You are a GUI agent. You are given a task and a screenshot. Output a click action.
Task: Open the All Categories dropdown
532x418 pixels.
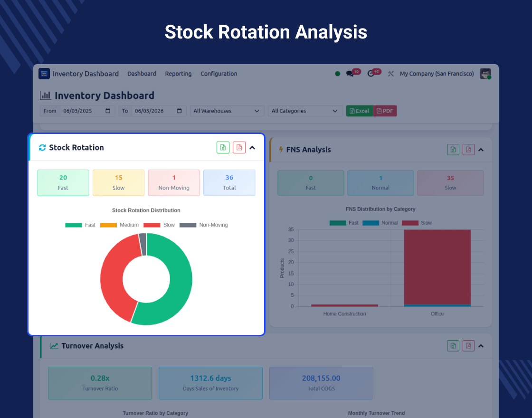305,111
